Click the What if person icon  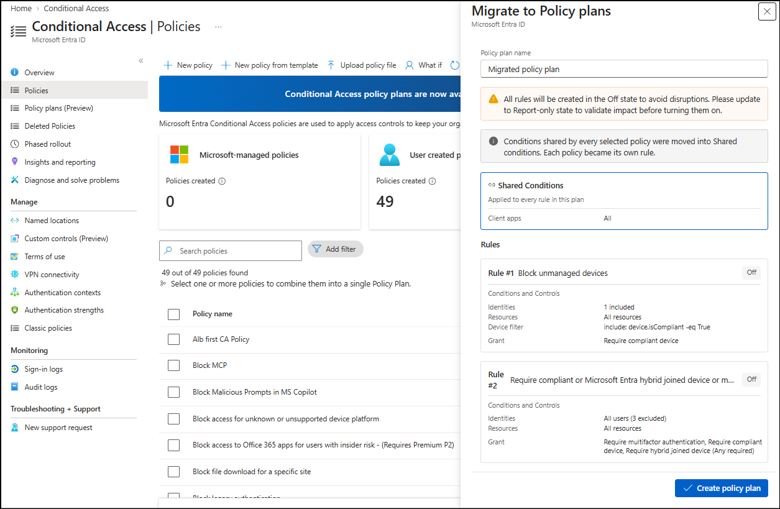[x=409, y=65]
